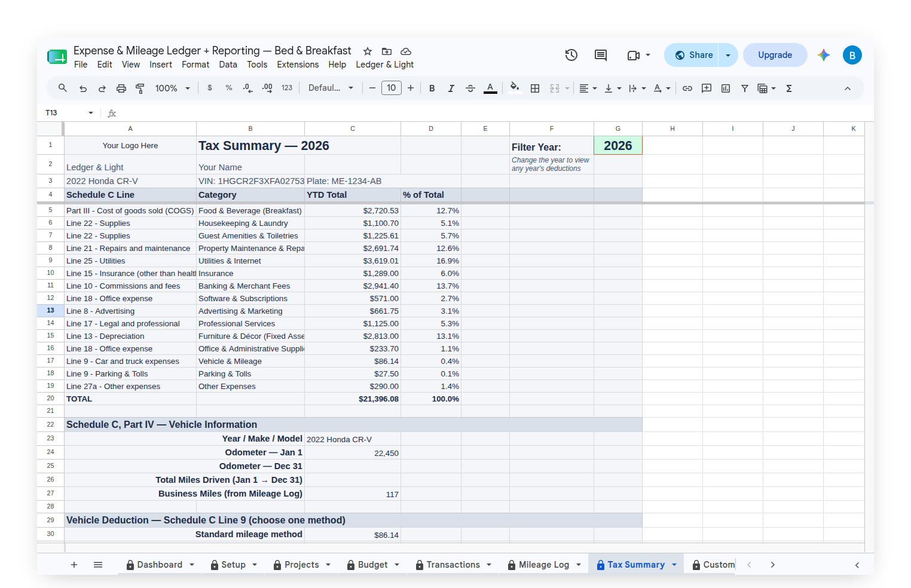Open vertical align dropdown
The width and height of the screenshot is (911, 588).
point(613,88)
